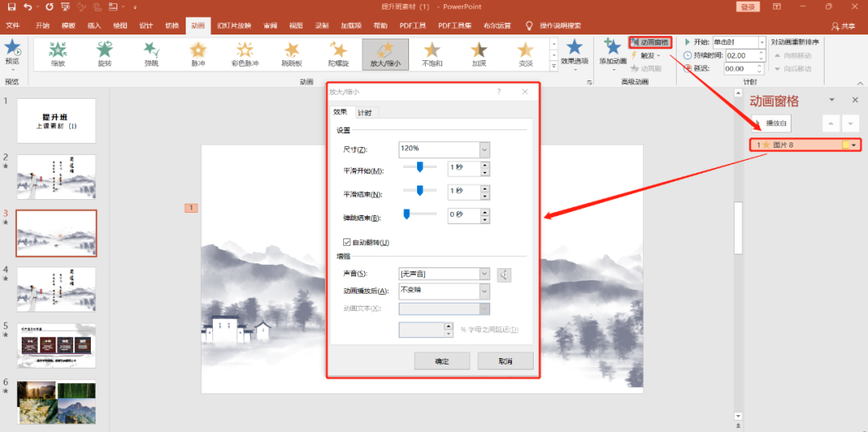Collapse the ribbon with chevron
The height and width of the screenshot is (432, 868).
860,83
